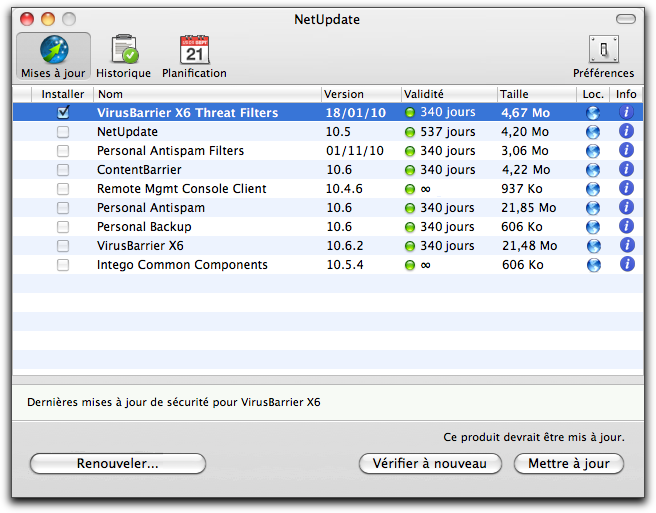Sort by the Validité column header
The image size is (656, 513).
coord(450,94)
